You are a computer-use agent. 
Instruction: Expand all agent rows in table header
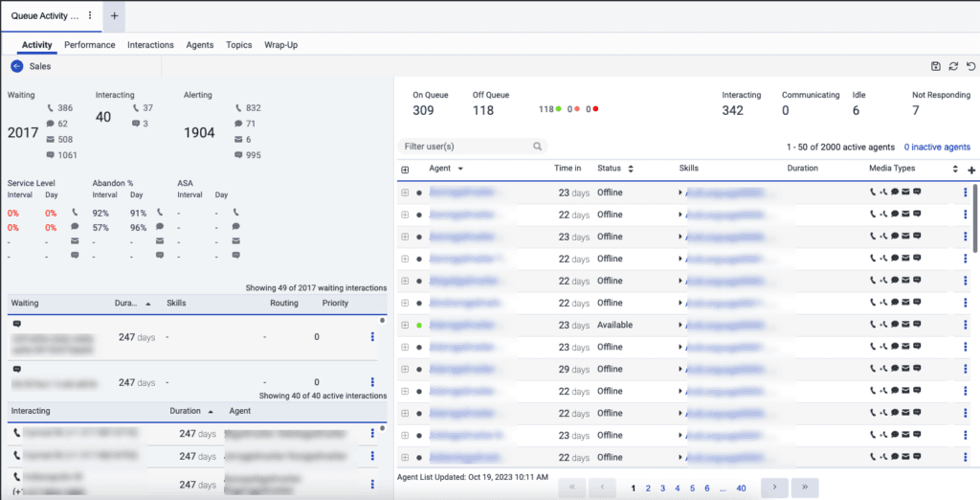coord(405,170)
